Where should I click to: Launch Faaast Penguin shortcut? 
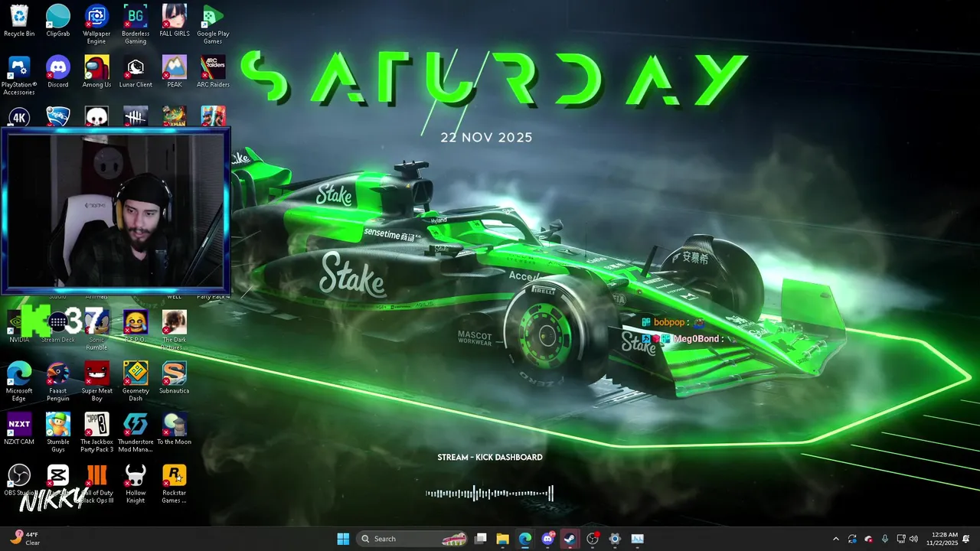click(x=58, y=381)
